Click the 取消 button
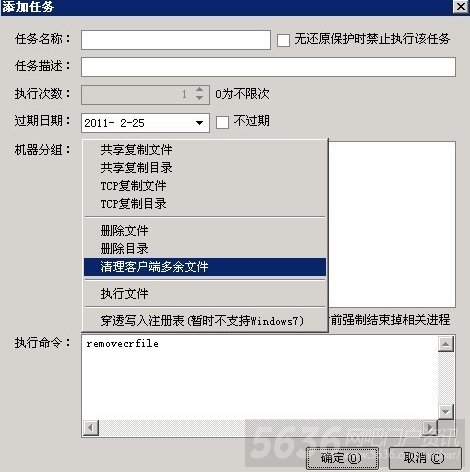The width and height of the screenshot is (470, 472). (425, 458)
